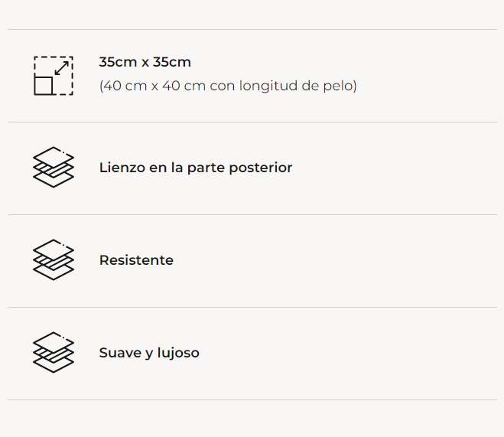Screen dimensions: 504x437
Task: Select the 35cm x 35cm heading
Action: click(145, 63)
